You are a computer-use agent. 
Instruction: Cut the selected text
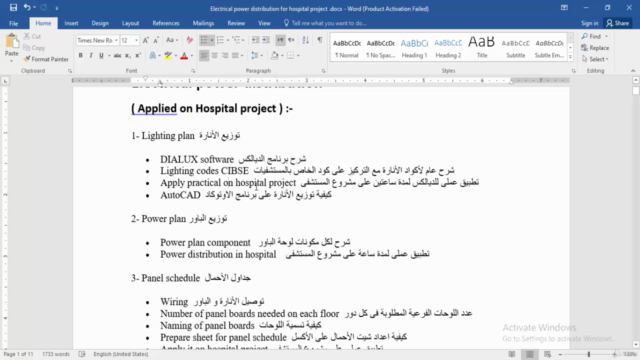click(x=32, y=36)
